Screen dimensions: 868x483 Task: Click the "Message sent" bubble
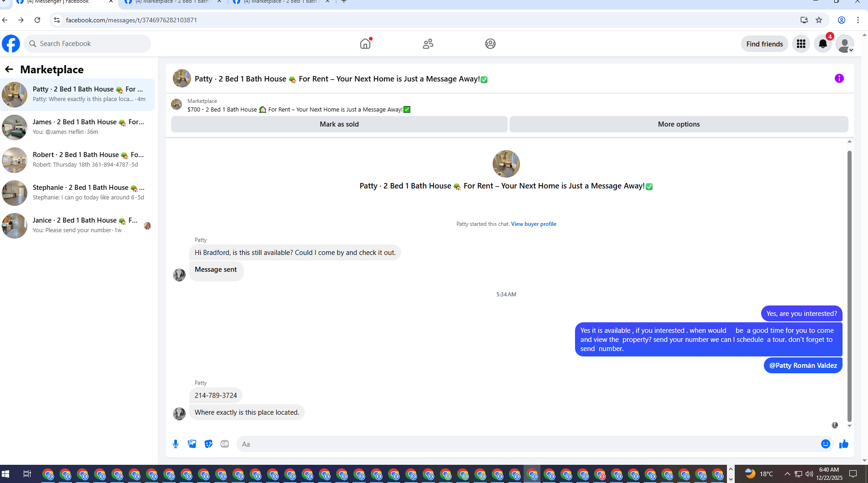(x=216, y=271)
